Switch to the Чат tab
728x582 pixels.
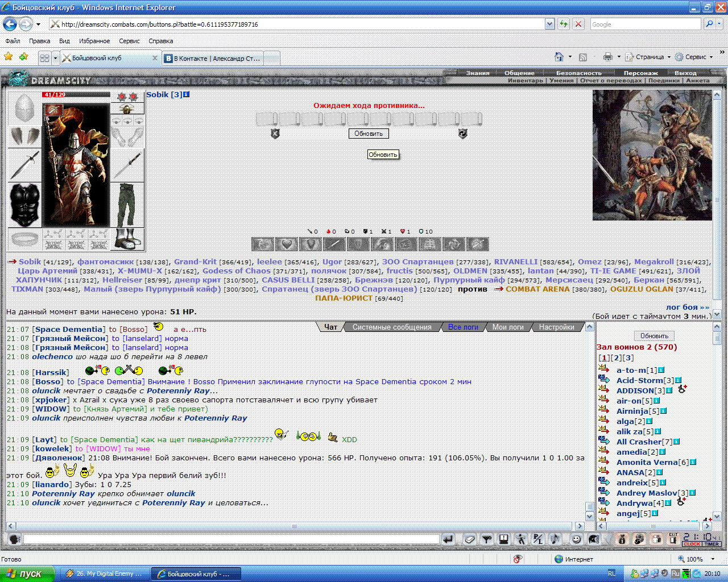pyautogui.click(x=331, y=327)
